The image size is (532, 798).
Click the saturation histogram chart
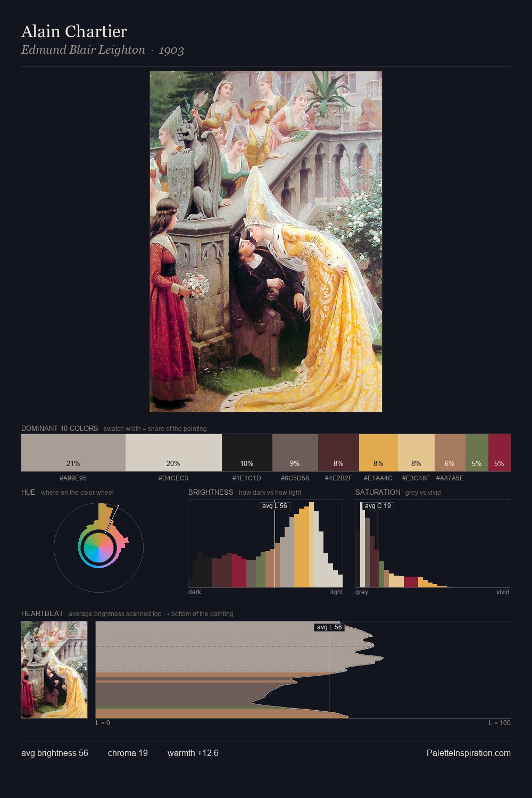(433, 544)
